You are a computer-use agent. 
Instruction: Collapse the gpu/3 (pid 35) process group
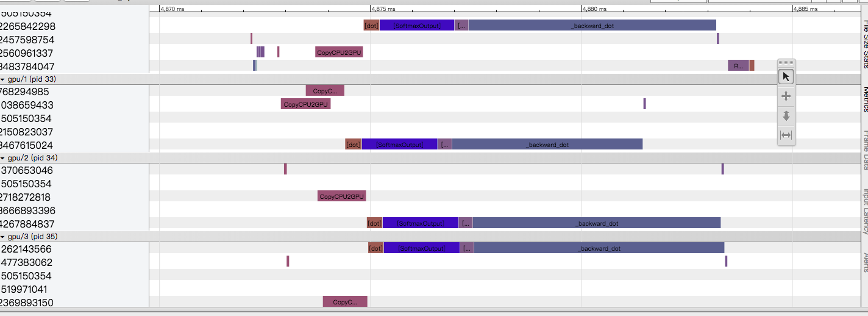[x=2, y=237]
